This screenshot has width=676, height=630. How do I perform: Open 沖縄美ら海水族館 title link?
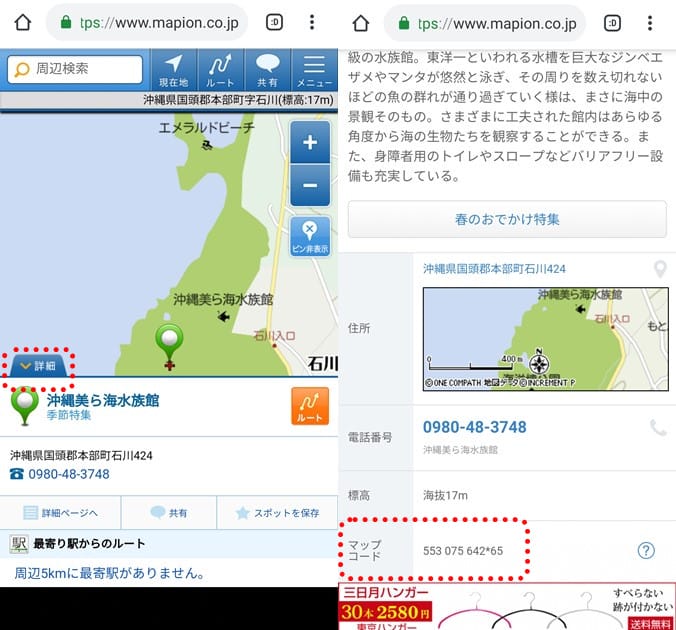103,400
